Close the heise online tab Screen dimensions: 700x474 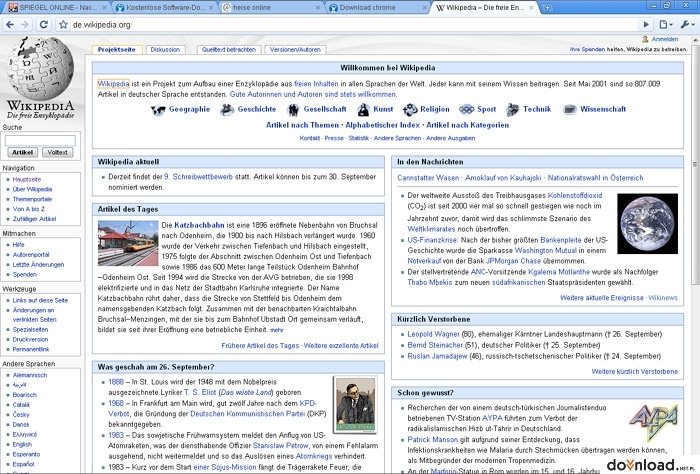pos(318,8)
